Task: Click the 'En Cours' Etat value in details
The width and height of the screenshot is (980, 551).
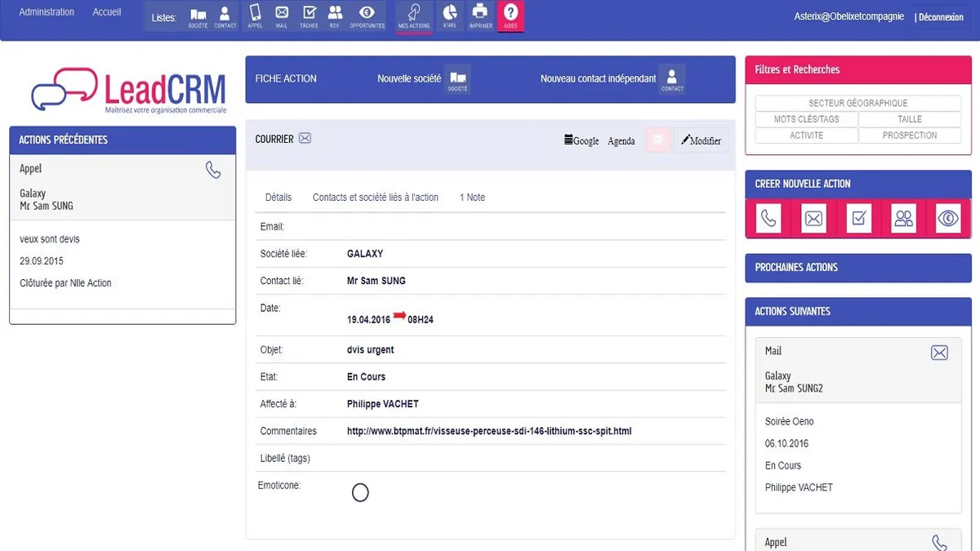Action: click(366, 376)
